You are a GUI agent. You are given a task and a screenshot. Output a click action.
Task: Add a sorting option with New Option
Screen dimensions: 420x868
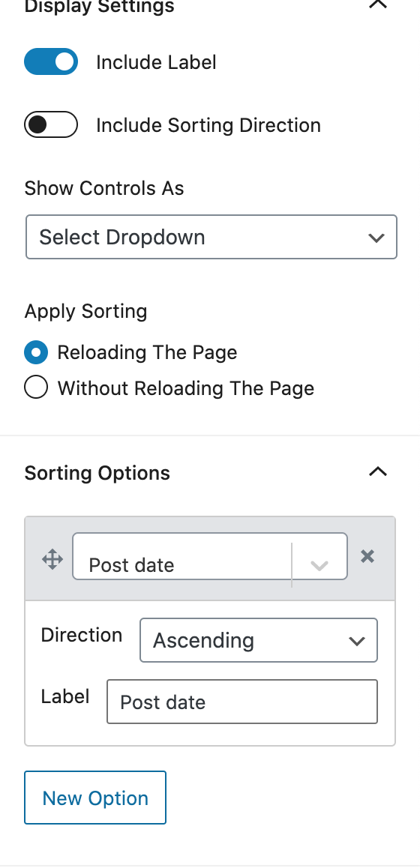coord(95,798)
